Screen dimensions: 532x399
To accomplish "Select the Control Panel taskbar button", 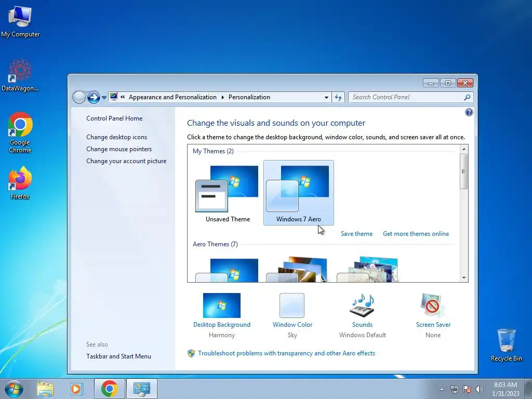I will point(141,389).
